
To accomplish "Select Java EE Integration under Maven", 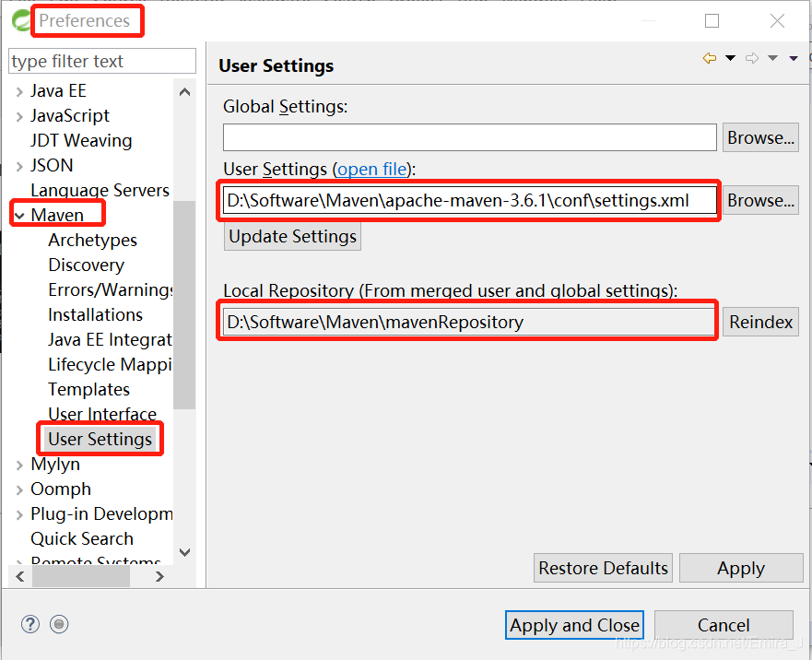I will (x=111, y=339).
